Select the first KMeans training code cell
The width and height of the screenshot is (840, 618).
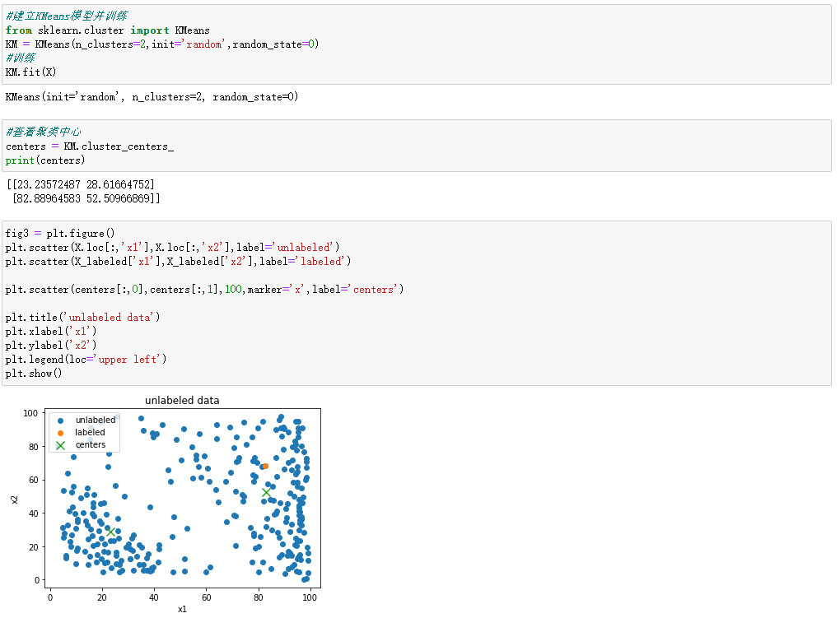point(416,44)
